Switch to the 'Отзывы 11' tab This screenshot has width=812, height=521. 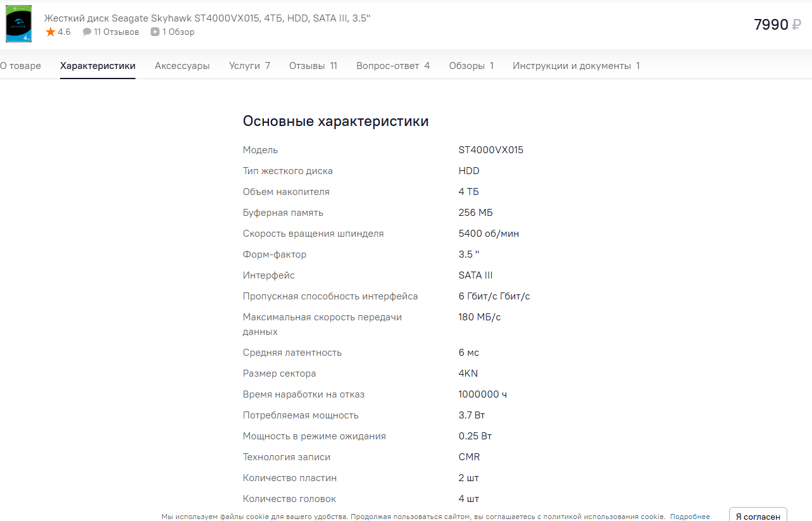click(313, 66)
